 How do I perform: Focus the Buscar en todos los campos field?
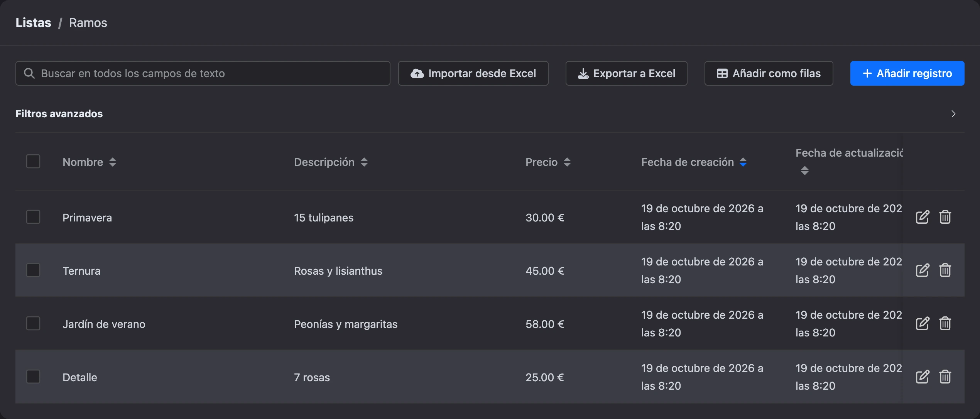[x=203, y=73]
